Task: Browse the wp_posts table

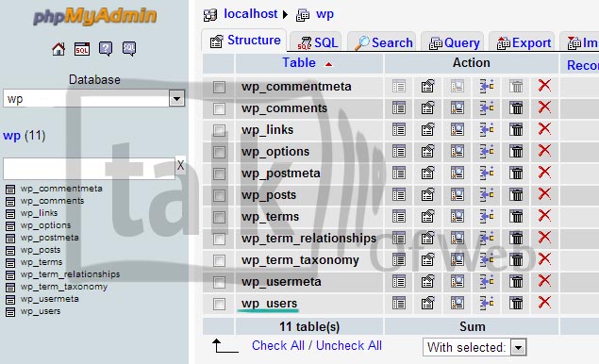Action: [398, 195]
